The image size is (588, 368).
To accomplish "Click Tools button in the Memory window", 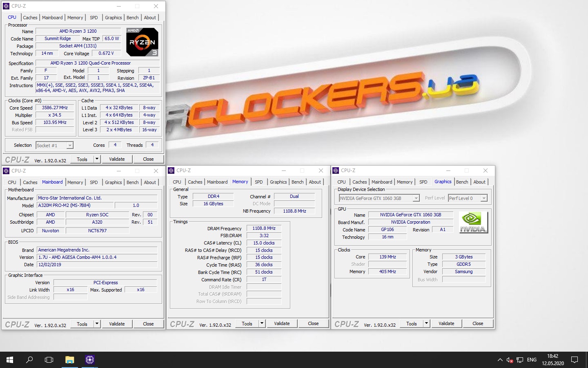I will 247,323.
